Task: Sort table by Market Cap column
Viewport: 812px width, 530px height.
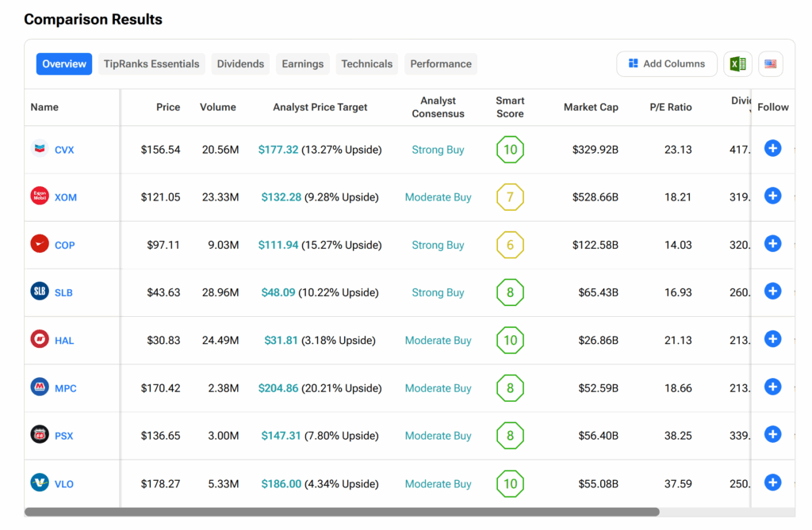Action: [591, 107]
